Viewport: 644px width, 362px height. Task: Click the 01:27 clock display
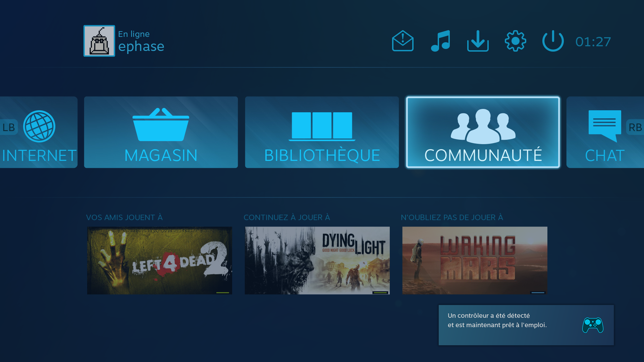pos(593,42)
